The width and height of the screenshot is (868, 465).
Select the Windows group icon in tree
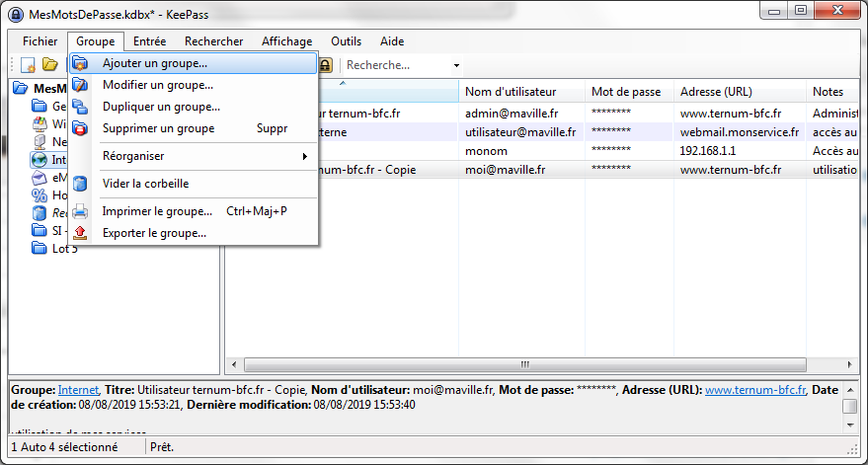pyautogui.click(x=39, y=124)
